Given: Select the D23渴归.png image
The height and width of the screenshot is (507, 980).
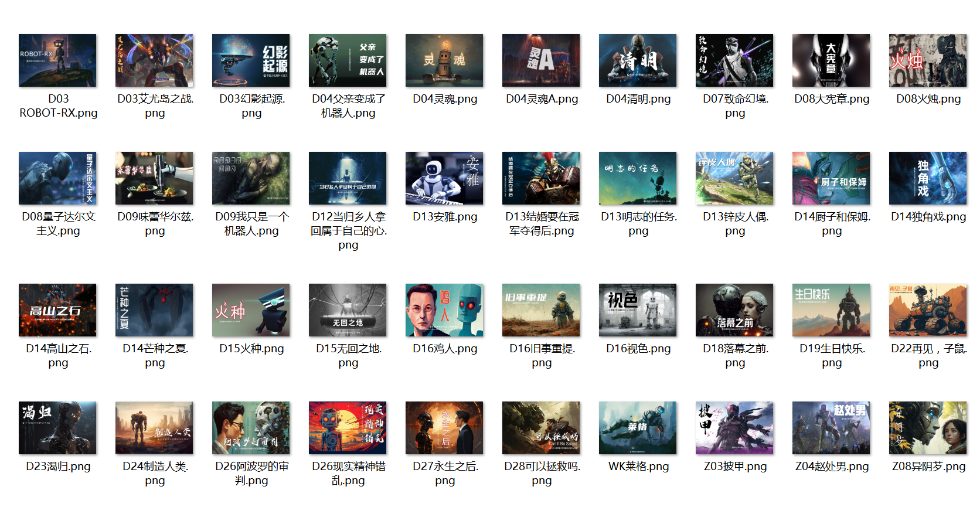Looking at the screenshot, I should click(x=57, y=428).
